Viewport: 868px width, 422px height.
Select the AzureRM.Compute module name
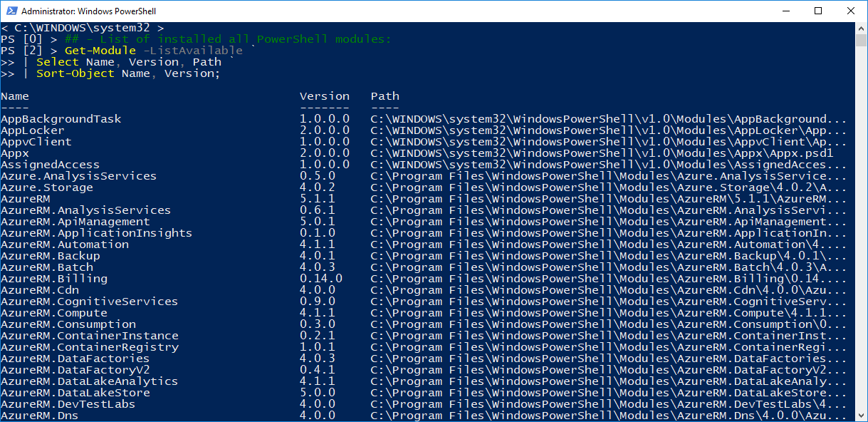tap(54, 313)
